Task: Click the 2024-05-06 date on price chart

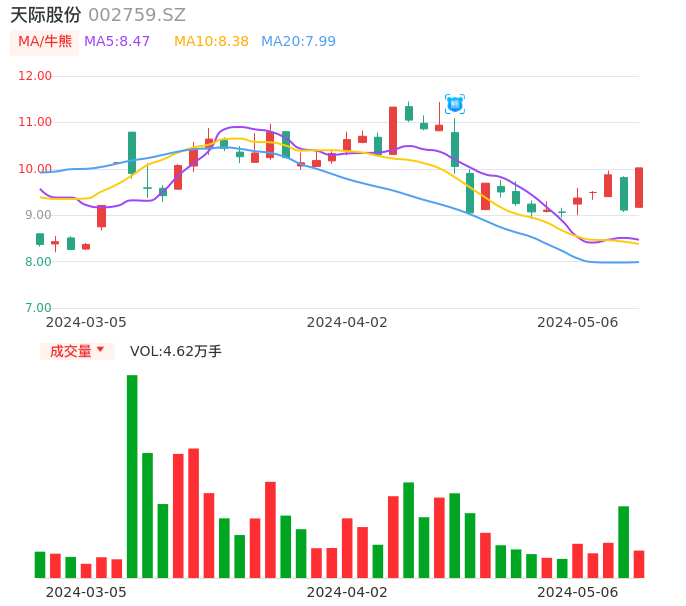Action: 578,322
